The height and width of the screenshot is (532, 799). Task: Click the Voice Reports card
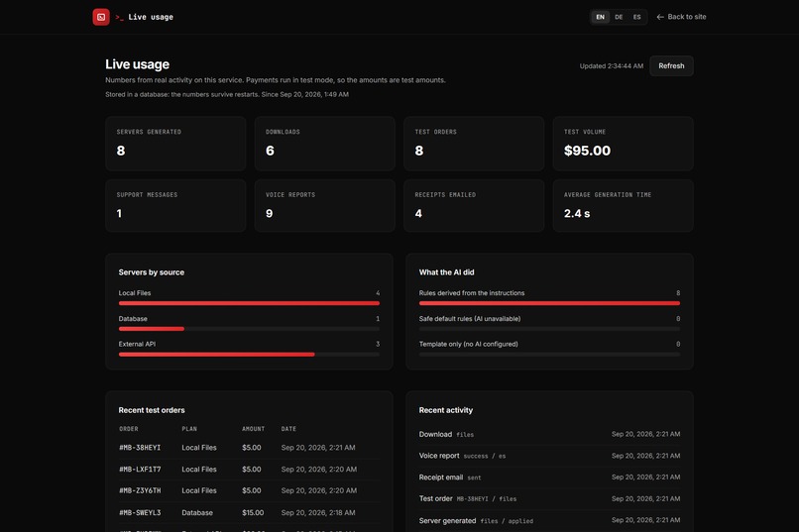[x=324, y=205]
